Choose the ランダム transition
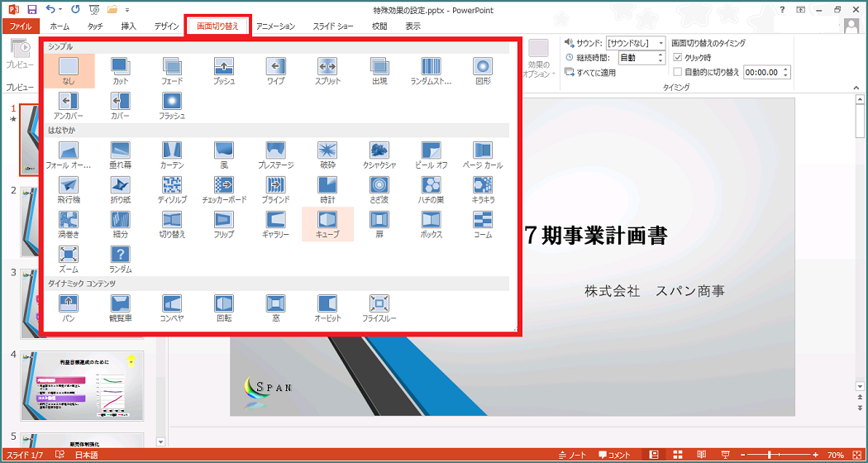Viewport: 868px width, 463px height. click(x=120, y=259)
